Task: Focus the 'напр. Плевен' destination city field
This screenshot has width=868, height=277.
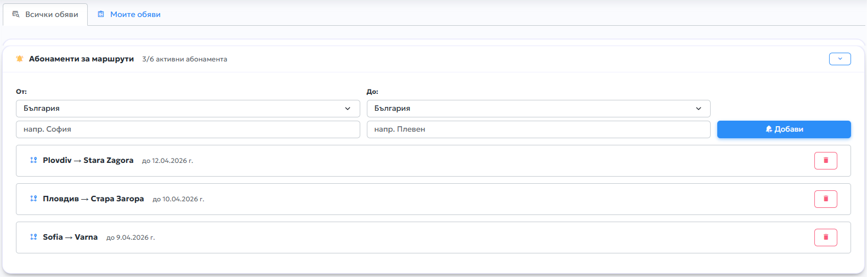Action: tap(538, 129)
